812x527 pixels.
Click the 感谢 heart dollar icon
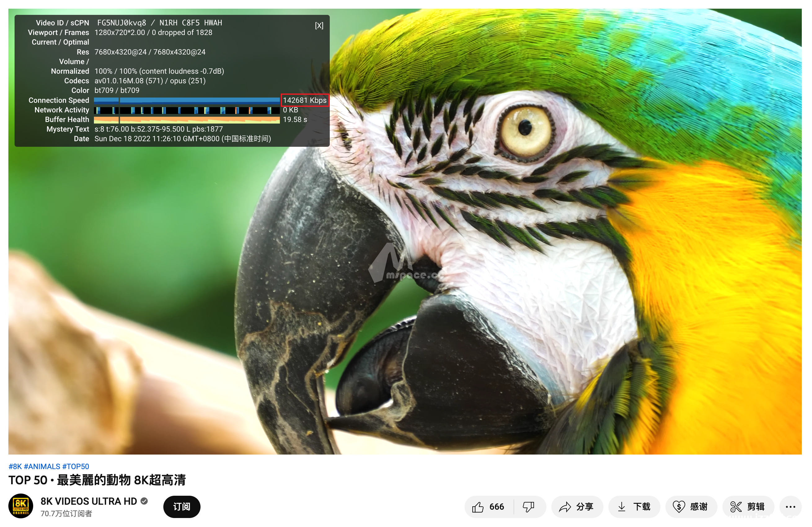[x=679, y=507]
